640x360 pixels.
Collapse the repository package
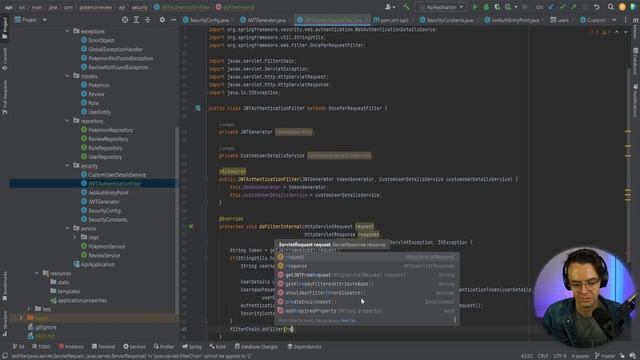(x=67, y=121)
